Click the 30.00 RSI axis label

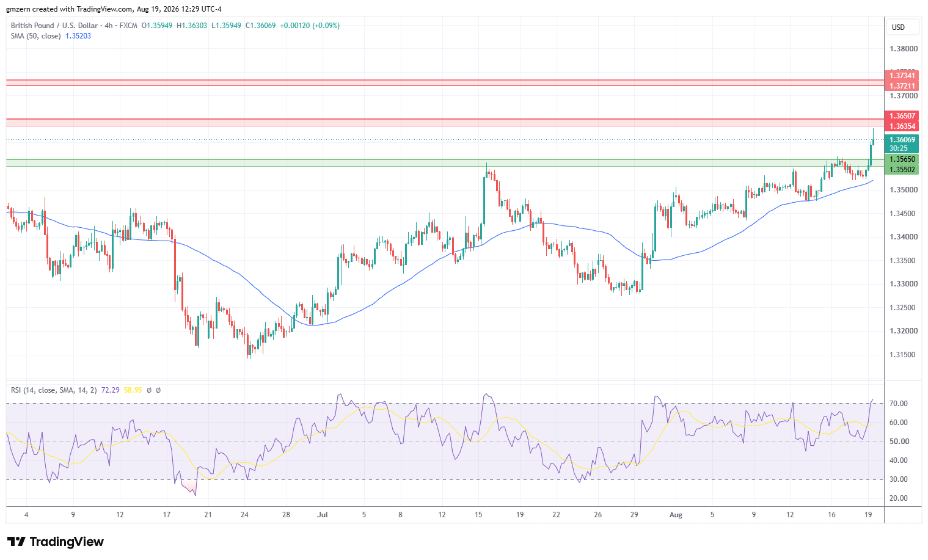point(898,479)
